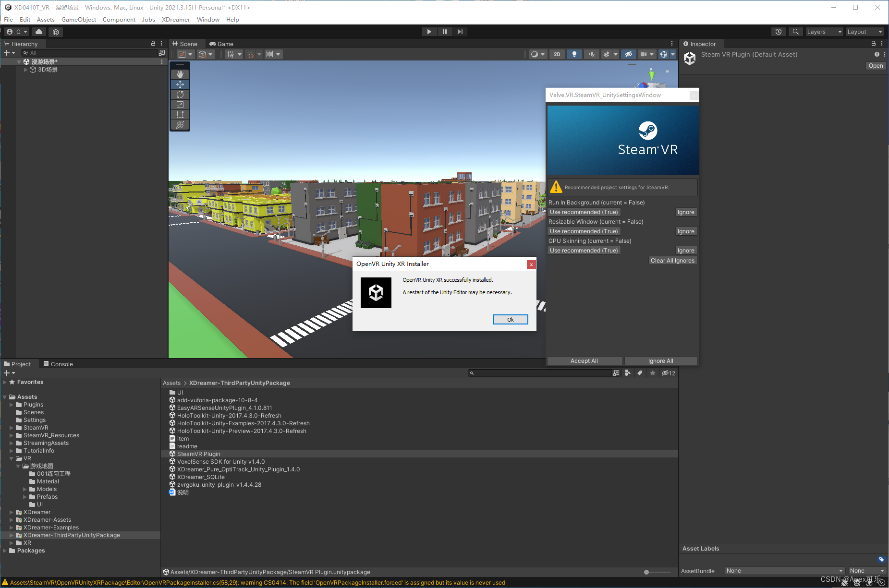Viewport: 889px width, 588px height.
Task: Expand the Plugins folder
Action: [12, 405]
